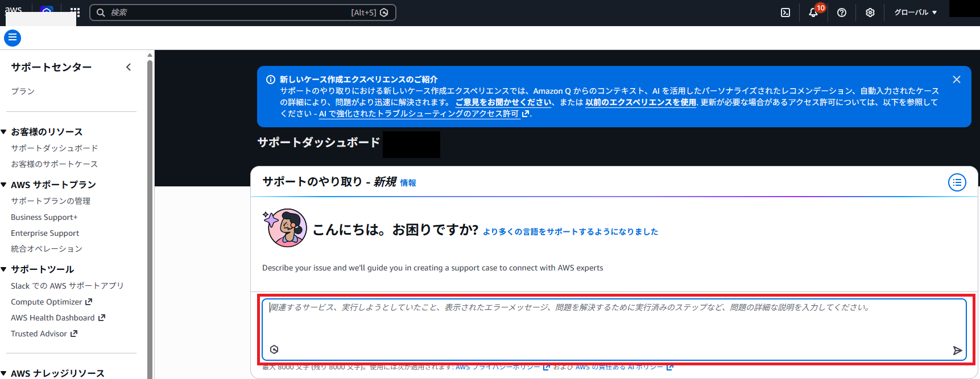The width and height of the screenshot is (980, 379).
Task: Collapse the サポートツール section
Action: tap(4, 269)
